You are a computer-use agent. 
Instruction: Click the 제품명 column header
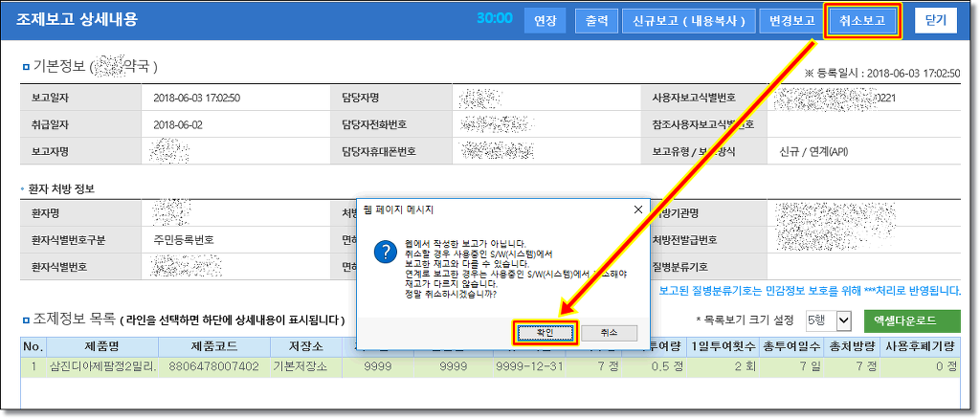101,346
